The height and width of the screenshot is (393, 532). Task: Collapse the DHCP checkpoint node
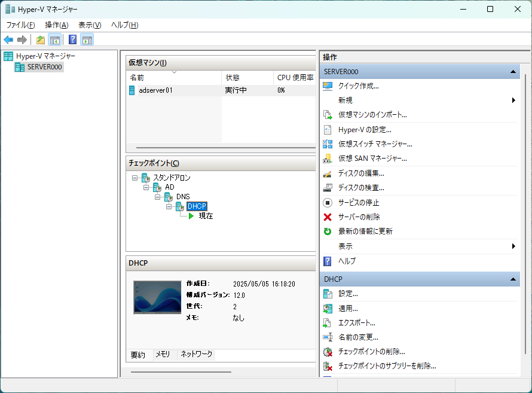(x=169, y=206)
